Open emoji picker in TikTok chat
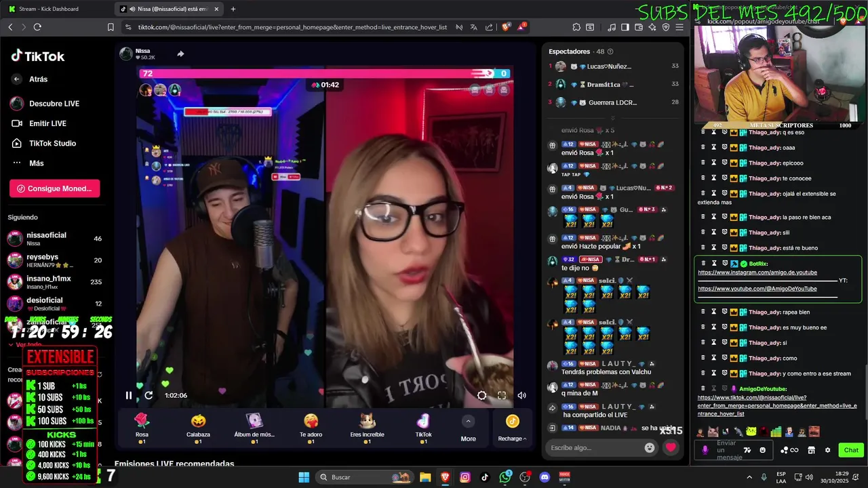The width and height of the screenshot is (868, 488). [650, 447]
